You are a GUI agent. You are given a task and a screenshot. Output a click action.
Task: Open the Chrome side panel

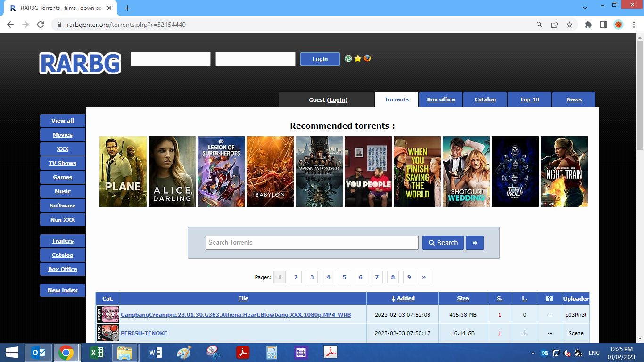click(x=603, y=25)
